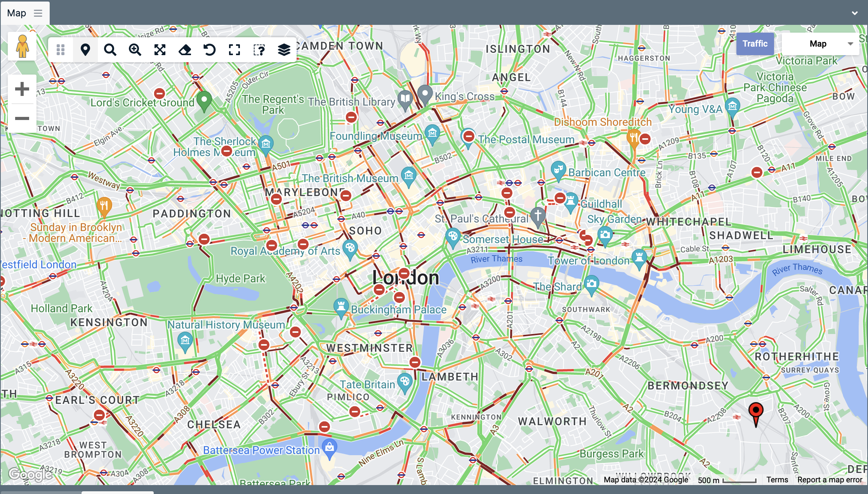
Task: Zoom in with the plus button
Action: tap(22, 89)
